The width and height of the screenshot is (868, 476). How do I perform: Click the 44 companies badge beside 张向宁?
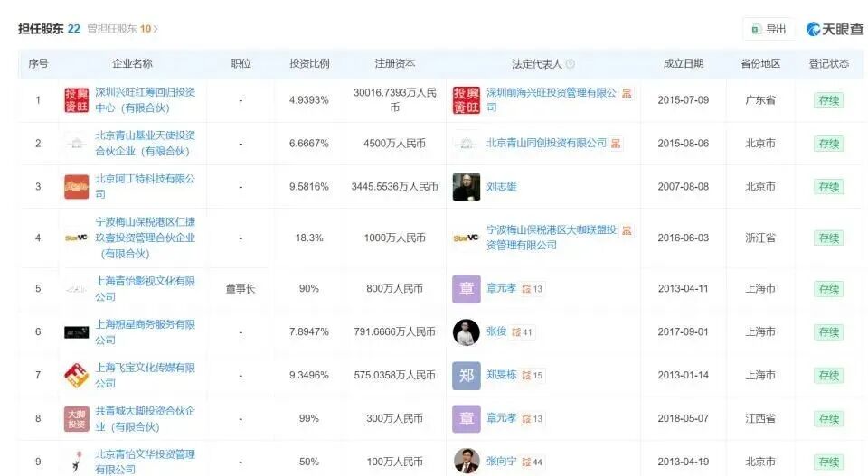click(533, 462)
